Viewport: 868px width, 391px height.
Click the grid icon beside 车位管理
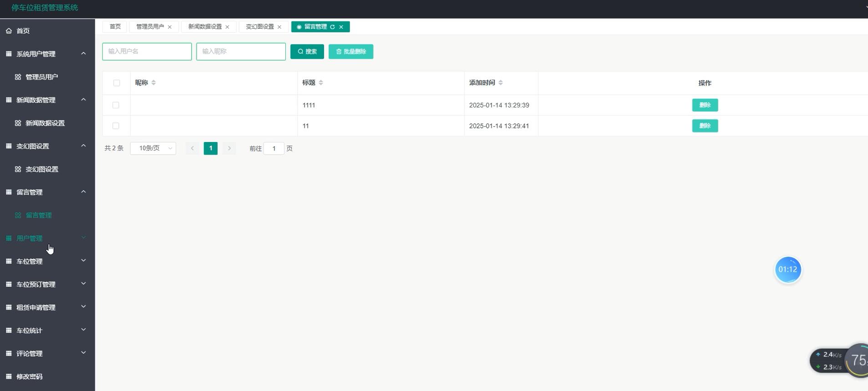click(9, 261)
